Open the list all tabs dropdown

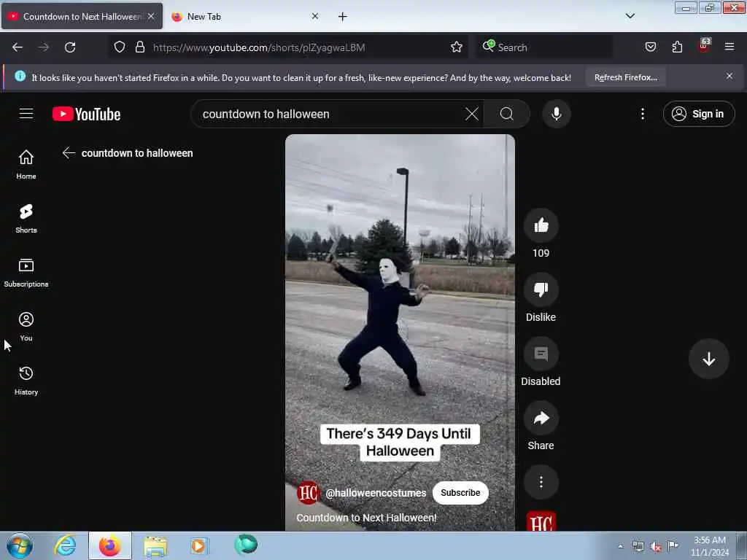pos(630,16)
